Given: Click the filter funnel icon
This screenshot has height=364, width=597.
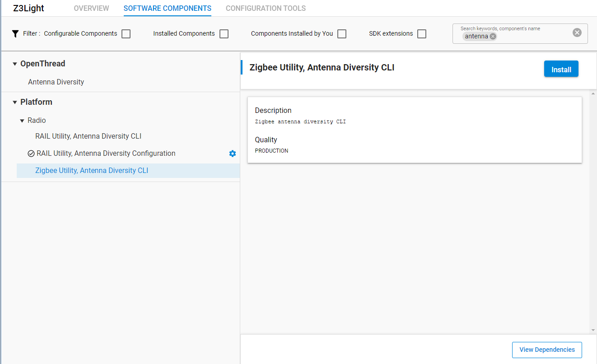Looking at the screenshot, I should click(15, 33).
